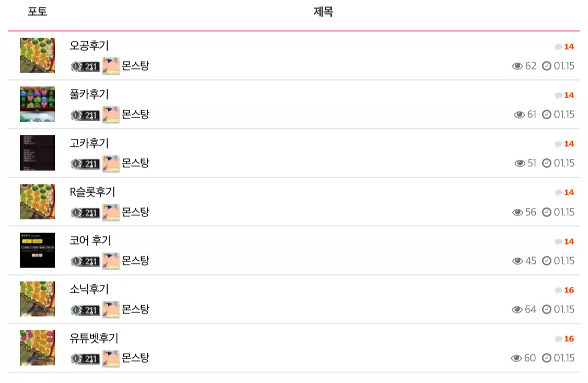Screen dimensions: 588x383
Task: Open the 소닉후기 post title
Action: pyautogui.click(x=89, y=289)
